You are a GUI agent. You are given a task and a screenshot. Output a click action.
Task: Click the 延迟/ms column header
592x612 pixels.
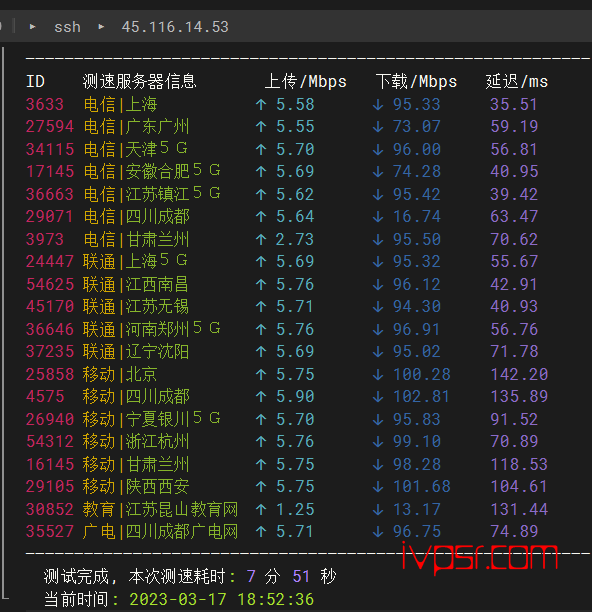pos(517,82)
